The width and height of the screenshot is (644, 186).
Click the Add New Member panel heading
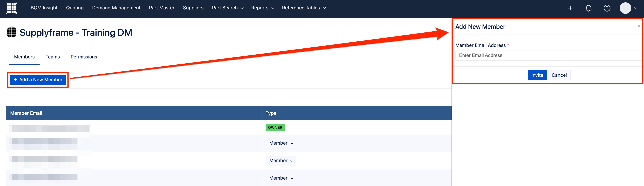480,27
